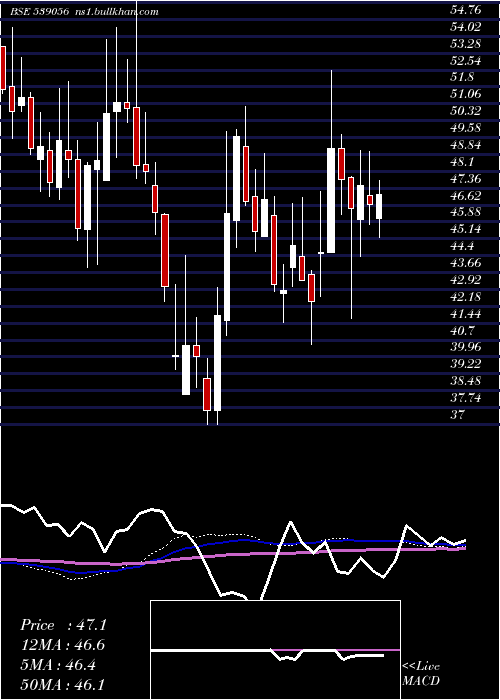Select the 48.84 price axis label
The height and width of the screenshot is (700, 500).
click(x=466, y=146)
